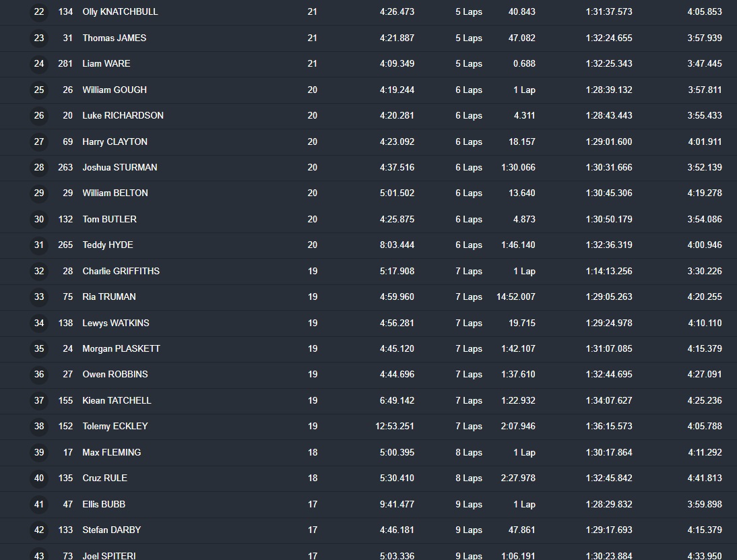Open rider Olly KNATCHBULL's name
Image resolution: width=737 pixels, height=560 pixels.
(x=120, y=12)
